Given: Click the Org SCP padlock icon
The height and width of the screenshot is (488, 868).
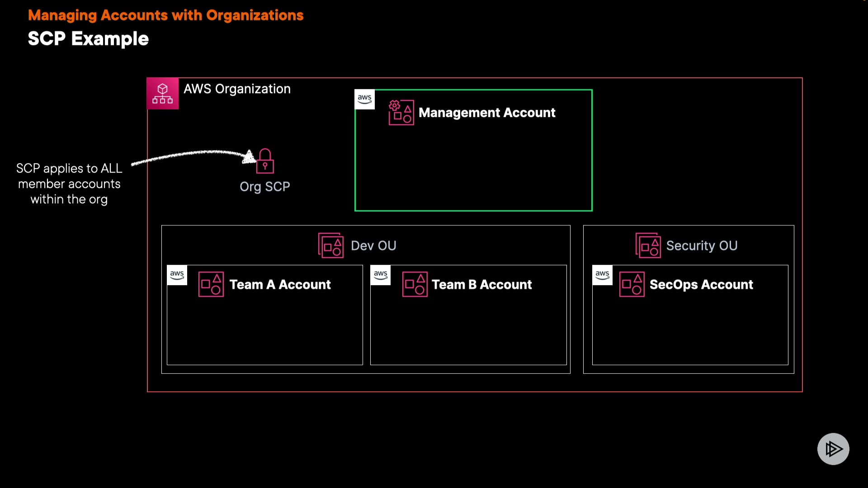Looking at the screenshot, I should [x=265, y=161].
